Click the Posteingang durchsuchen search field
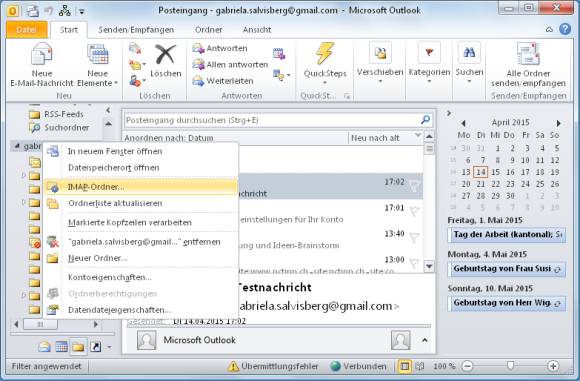580x381 pixels. click(x=272, y=120)
